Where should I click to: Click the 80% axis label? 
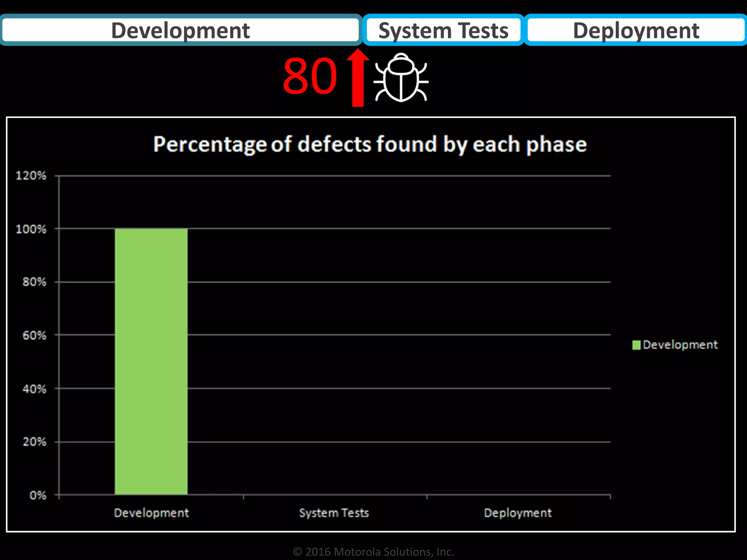click(34, 282)
